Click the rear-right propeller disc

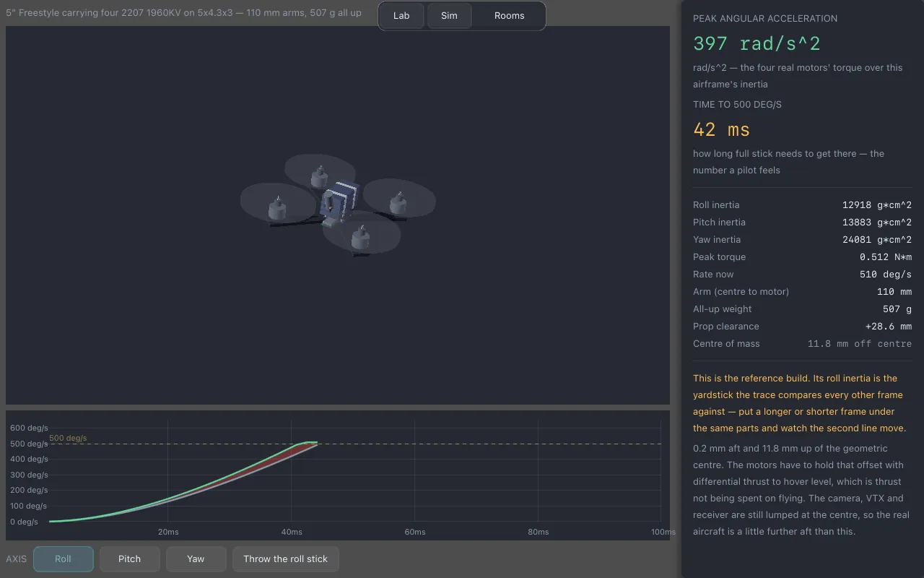399,198
